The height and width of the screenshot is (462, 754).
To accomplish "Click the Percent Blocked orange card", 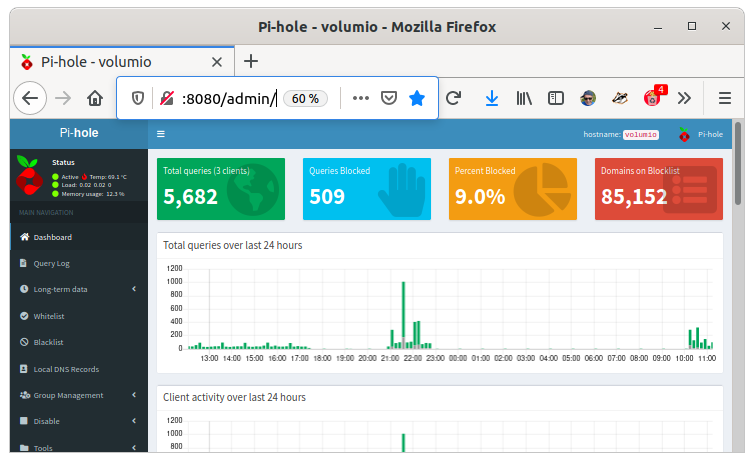I will [513, 189].
